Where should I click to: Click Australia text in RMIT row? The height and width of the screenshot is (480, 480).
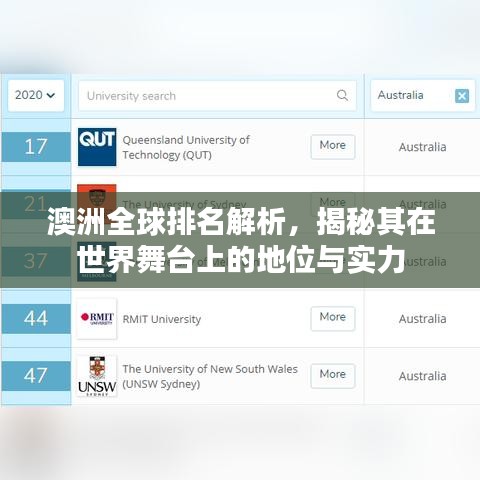click(422, 319)
